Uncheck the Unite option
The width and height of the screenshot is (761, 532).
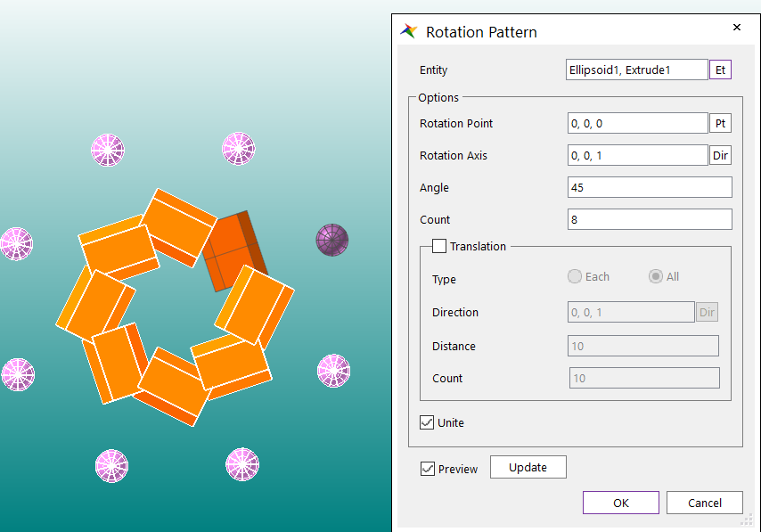click(x=428, y=422)
